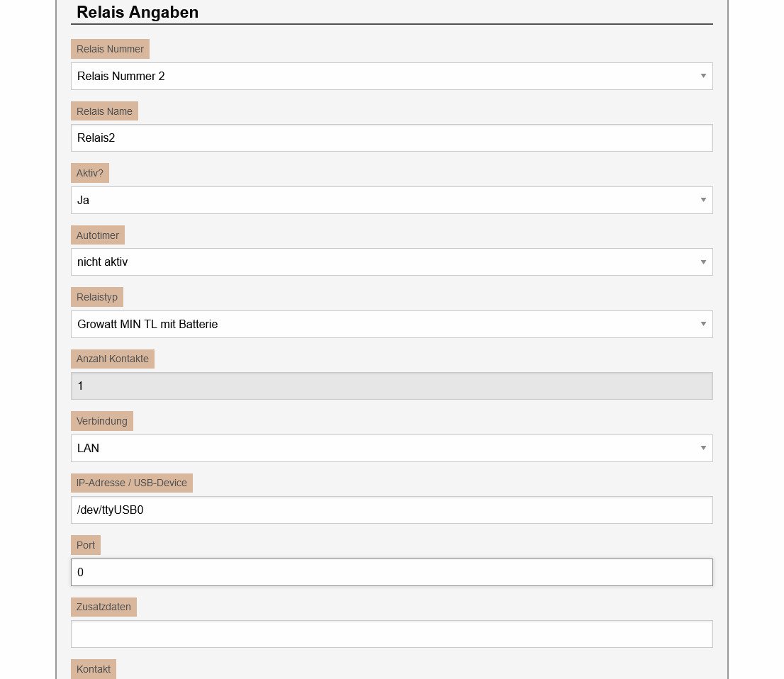Click the Relaistyp label
This screenshot has width=784, height=679.
(97, 297)
